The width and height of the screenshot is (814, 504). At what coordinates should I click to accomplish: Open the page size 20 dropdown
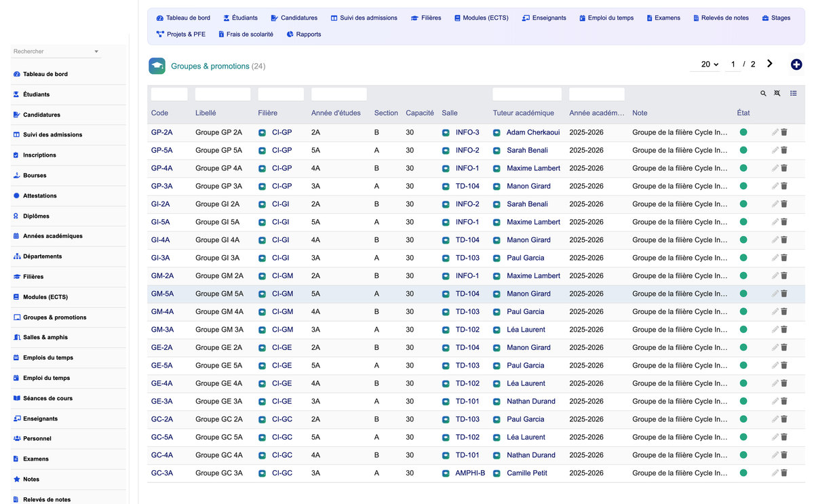pos(705,64)
